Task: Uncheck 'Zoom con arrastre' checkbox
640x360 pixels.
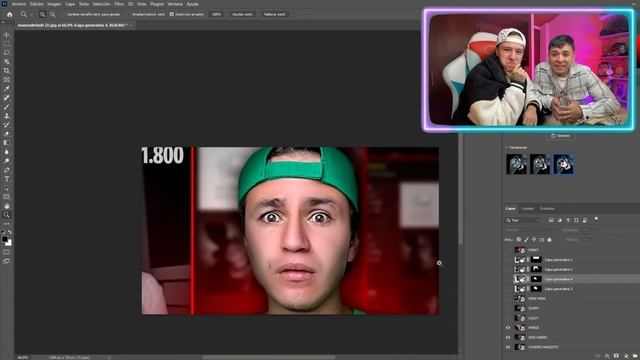Action: pos(171,14)
